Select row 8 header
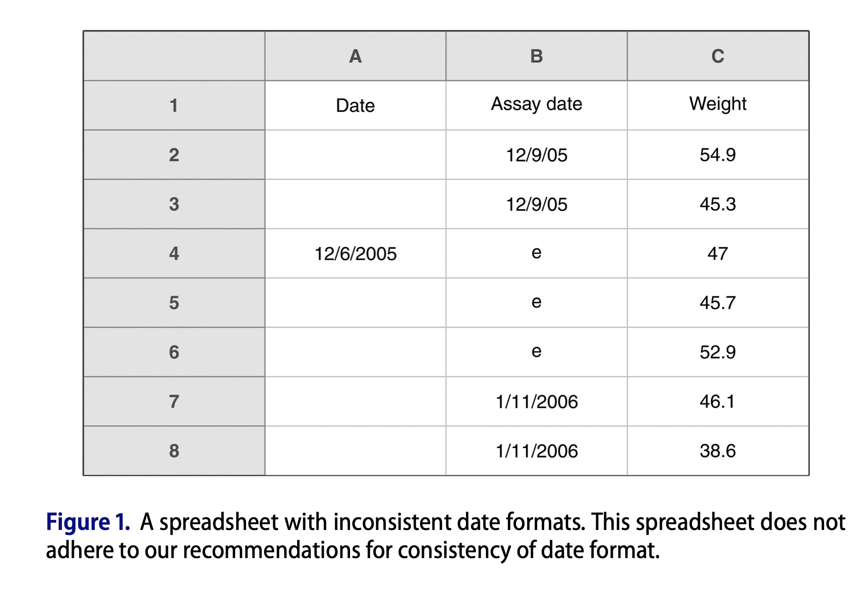 (174, 451)
